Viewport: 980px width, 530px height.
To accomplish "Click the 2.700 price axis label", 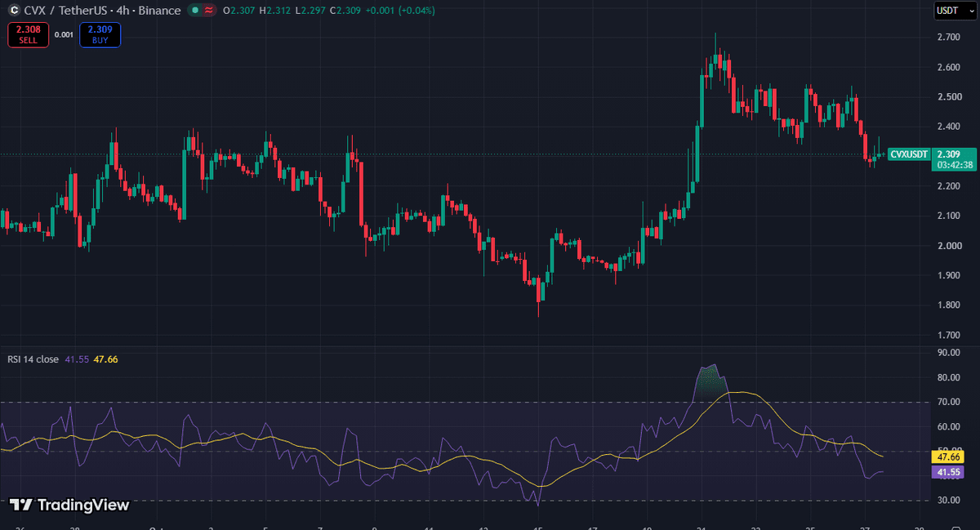I will click(948, 38).
